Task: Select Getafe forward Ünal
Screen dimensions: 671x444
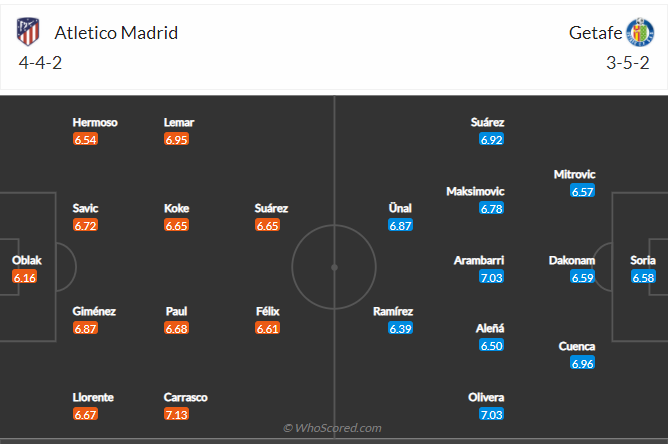Action: pos(400,208)
